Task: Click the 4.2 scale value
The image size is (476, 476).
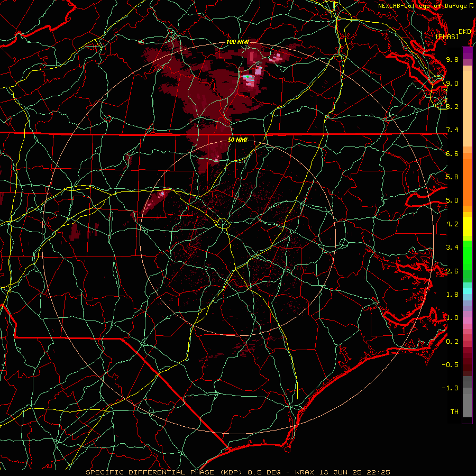Action: 452,224
